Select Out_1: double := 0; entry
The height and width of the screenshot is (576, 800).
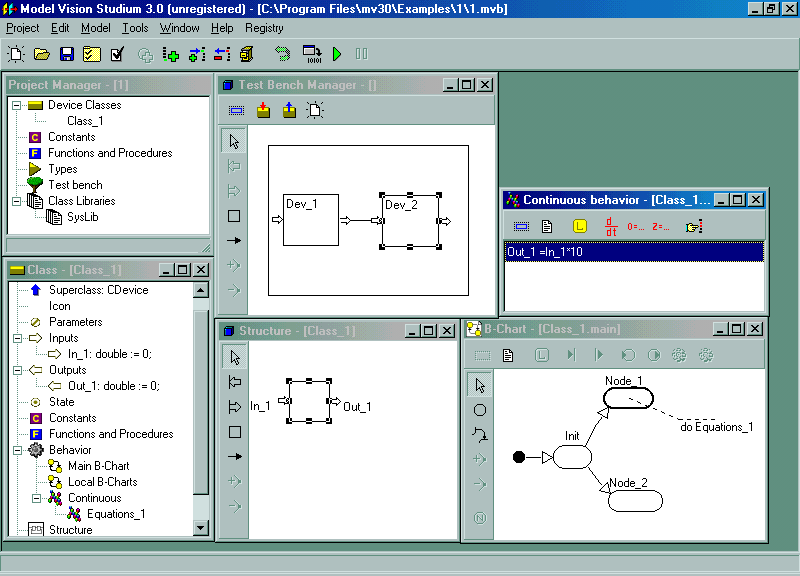coord(114,386)
